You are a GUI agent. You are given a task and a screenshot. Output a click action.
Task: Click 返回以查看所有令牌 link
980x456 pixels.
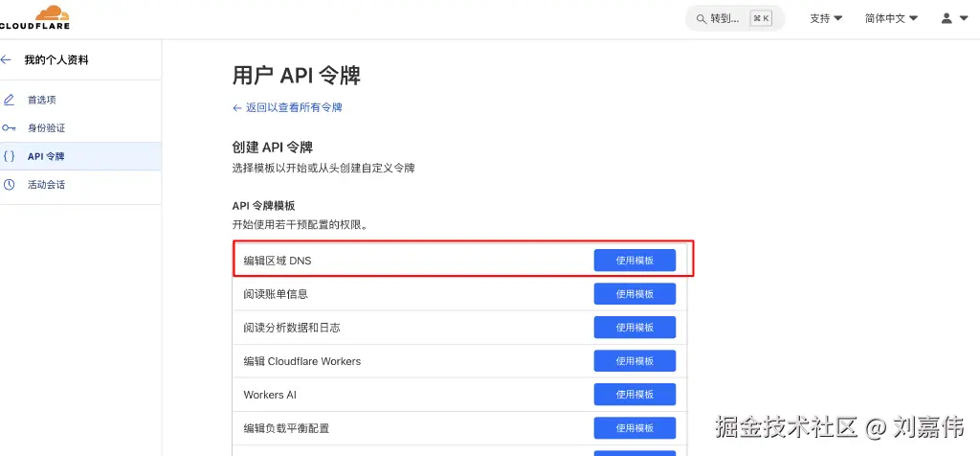(287, 107)
